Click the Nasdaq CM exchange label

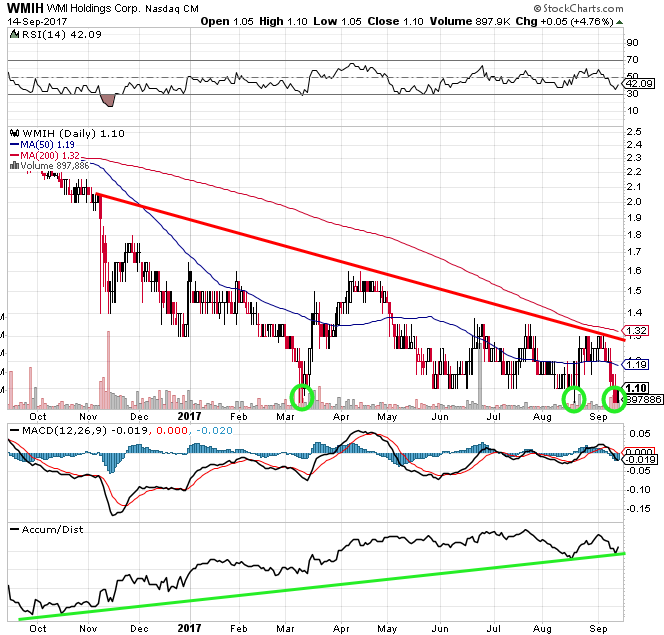point(172,8)
